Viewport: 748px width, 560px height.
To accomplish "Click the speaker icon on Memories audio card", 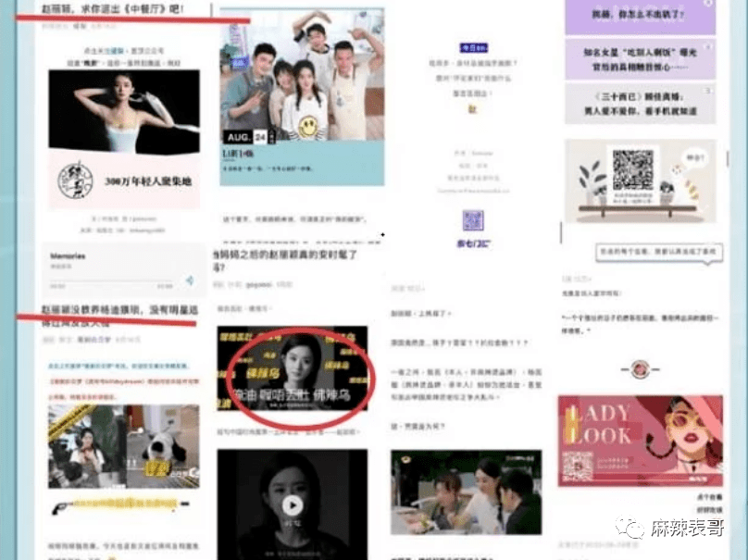I will pos(189,280).
